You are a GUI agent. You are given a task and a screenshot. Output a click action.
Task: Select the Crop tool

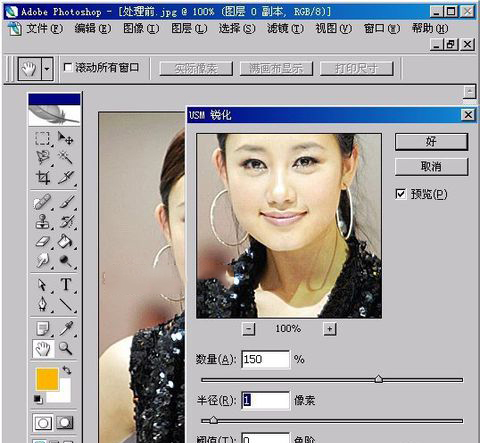[43, 177]
